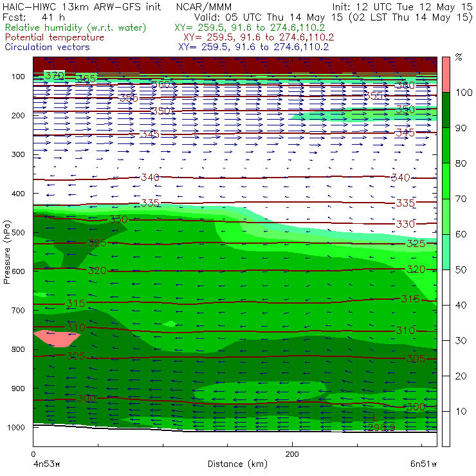Click the '80' colorbar label

click(x=461, y=163)
